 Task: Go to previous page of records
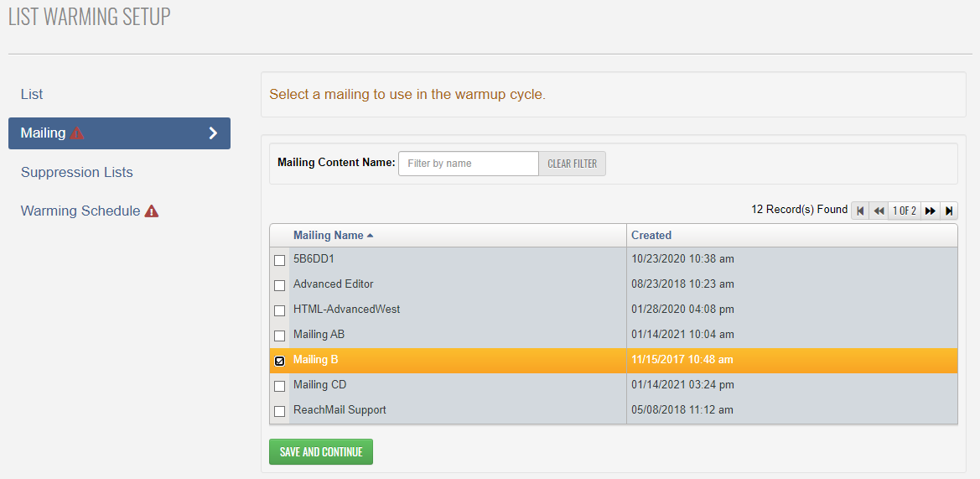pyautogui.click(x=879, y=211)
